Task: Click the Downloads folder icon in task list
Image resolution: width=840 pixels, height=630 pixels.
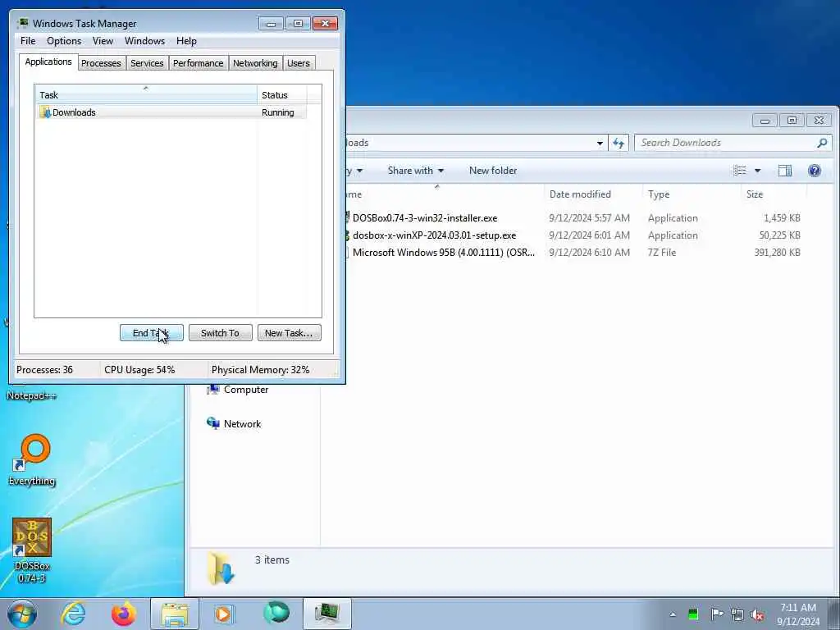Action: click(45, 112)
